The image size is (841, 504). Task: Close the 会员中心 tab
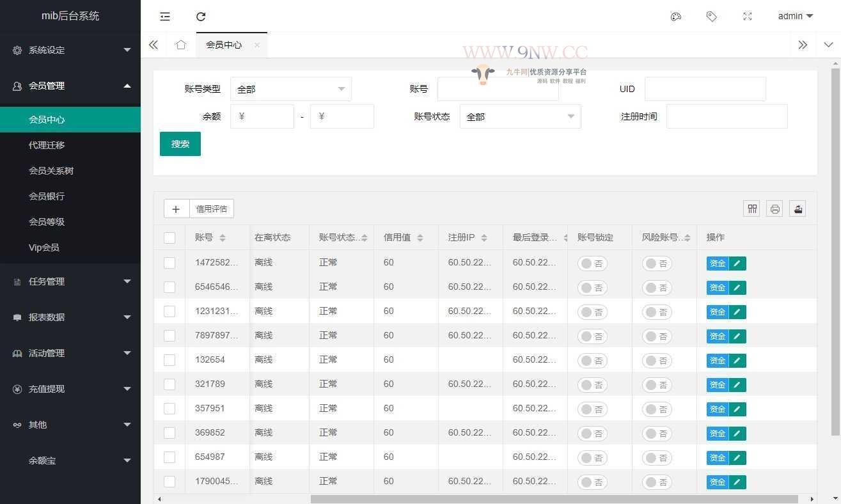(x=256, y=45)
